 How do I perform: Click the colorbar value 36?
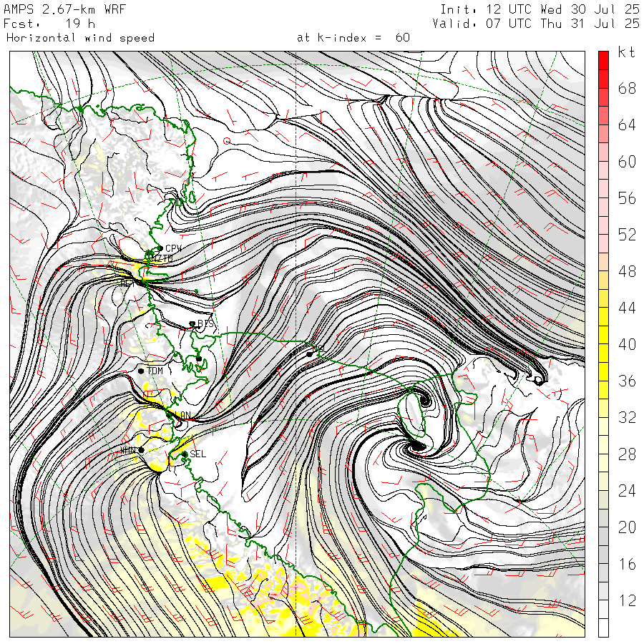(627, 381)
